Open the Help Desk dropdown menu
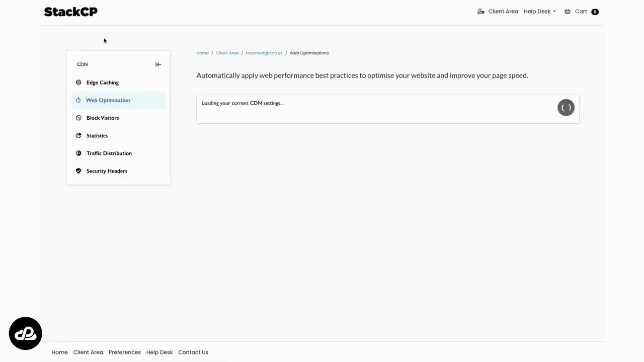Screen dimensions: 644x362 [x=539, y=11]
